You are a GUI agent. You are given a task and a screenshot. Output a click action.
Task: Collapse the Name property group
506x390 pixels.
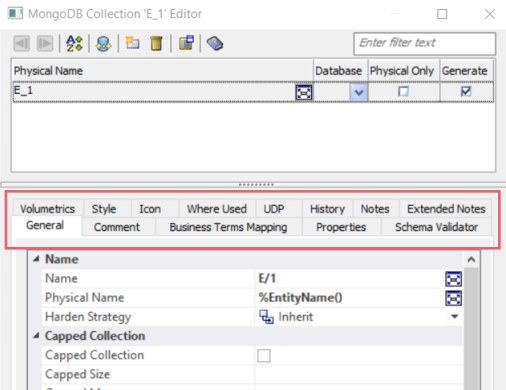pyautogui.click(x=36, y=259)
